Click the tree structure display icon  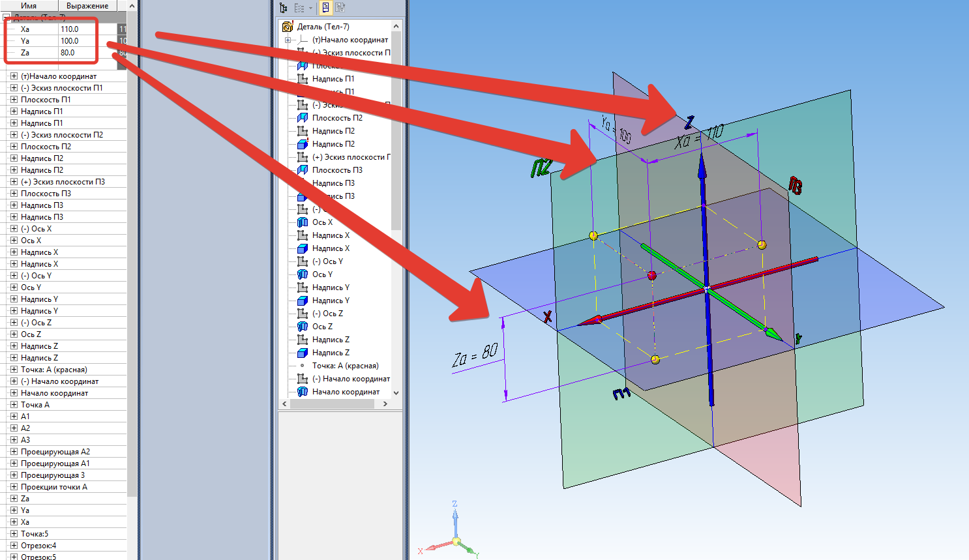point(283,8)
